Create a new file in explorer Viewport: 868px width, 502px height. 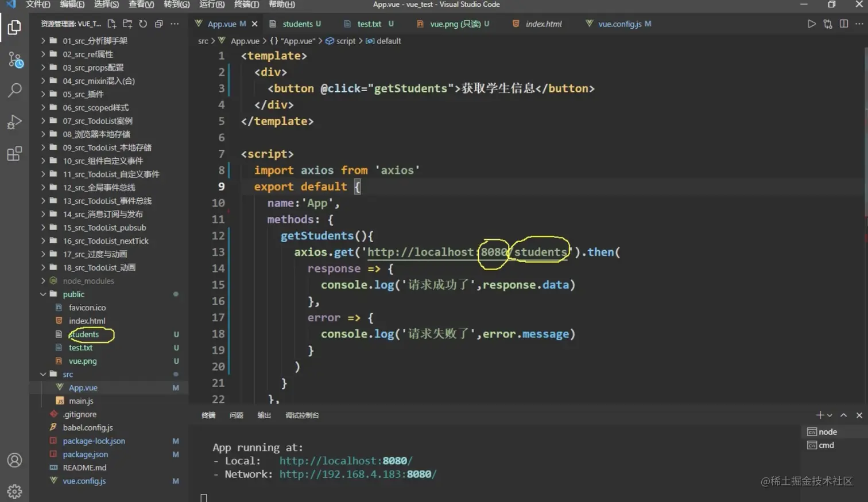click(112, 24)
